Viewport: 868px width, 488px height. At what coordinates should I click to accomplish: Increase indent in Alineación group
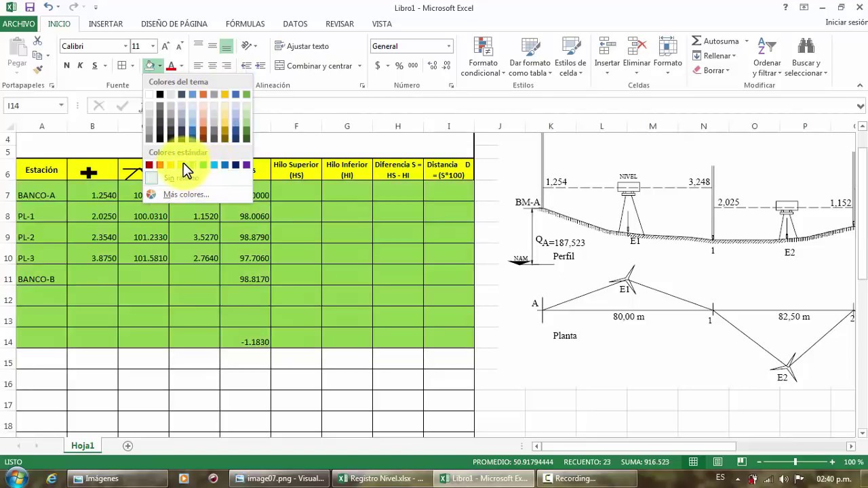260,66
